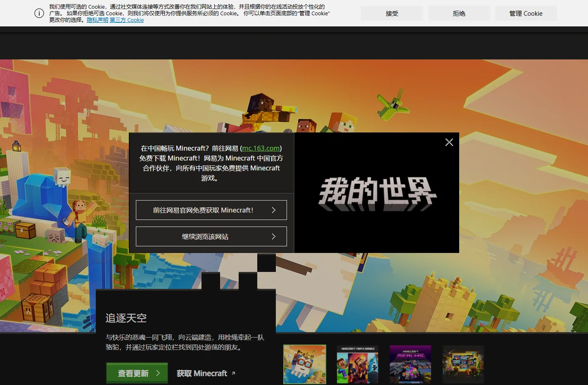Screen dimensions: 588x385
Task: Select the Minecraft Realms thumbnail
Action: pos(410,364)
